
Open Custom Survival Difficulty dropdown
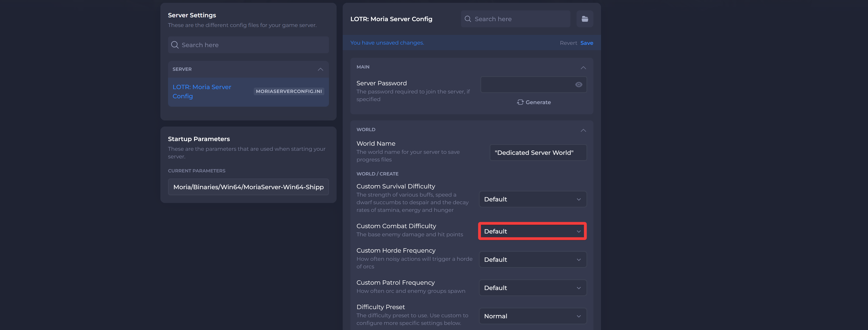(x=533, y=199)
